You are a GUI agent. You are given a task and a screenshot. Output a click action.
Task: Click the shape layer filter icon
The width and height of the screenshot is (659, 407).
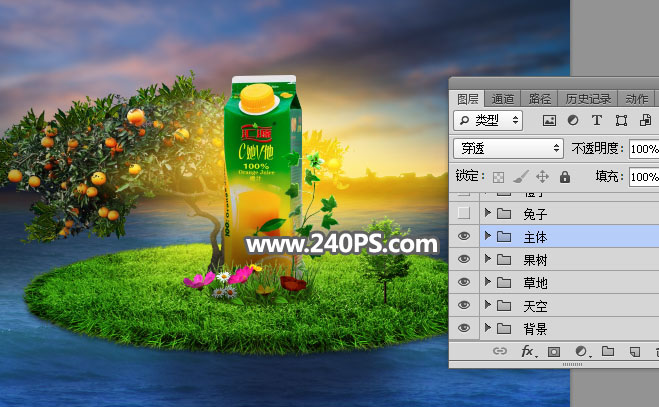(621, 120)
